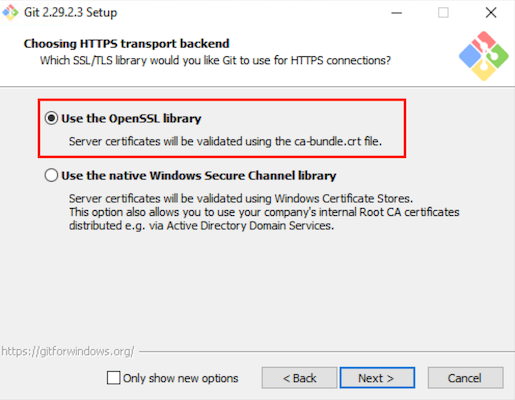Close the Git Setup window
515x400 pixels.
pyautogui.click(x=491, y=13)
